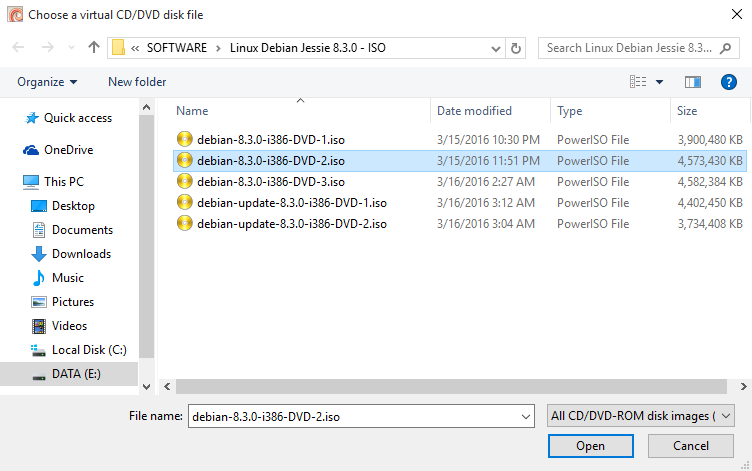Open recent locations dropdown arrow
The image size is (752, 471).
(x=71, y=47)
